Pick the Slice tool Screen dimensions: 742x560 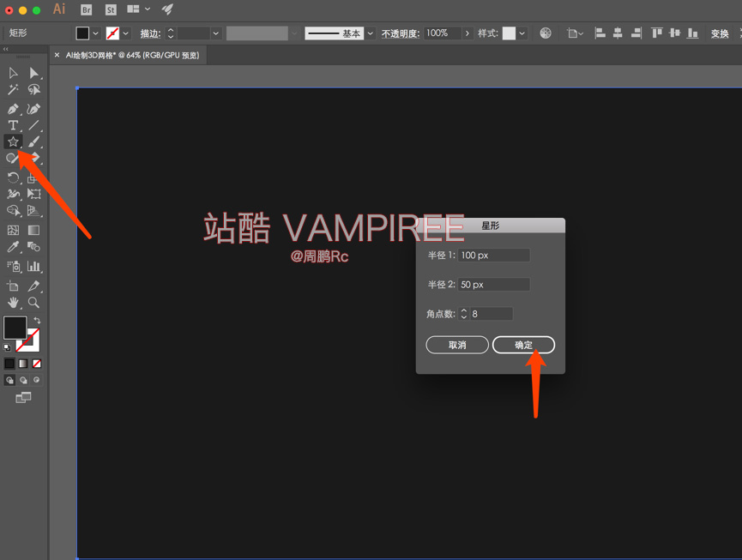[33, 286]
